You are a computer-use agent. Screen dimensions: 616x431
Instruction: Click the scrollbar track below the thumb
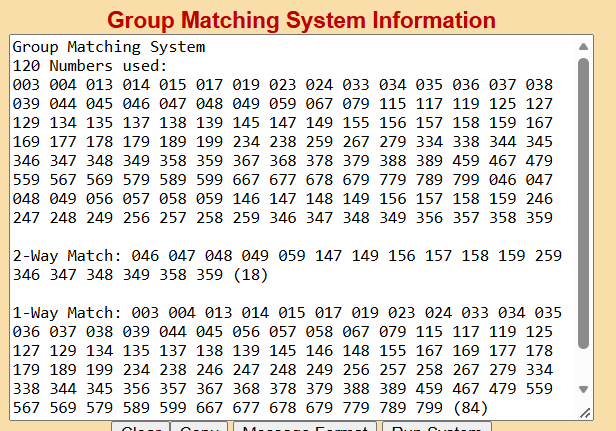coord(583,365)
